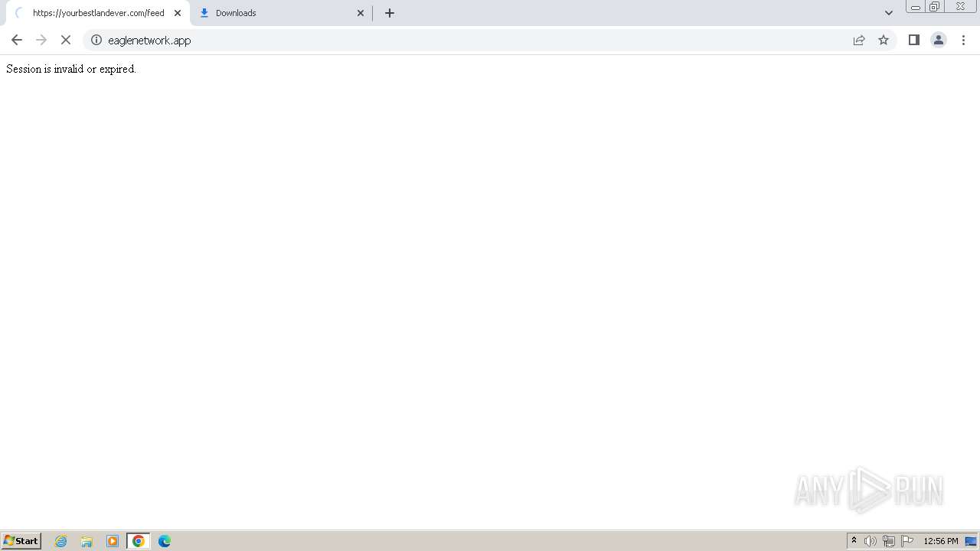This screenshot has height=551, width=980.
Task: Open the Chrome profile menu
Action: click(x=939, y=41)
